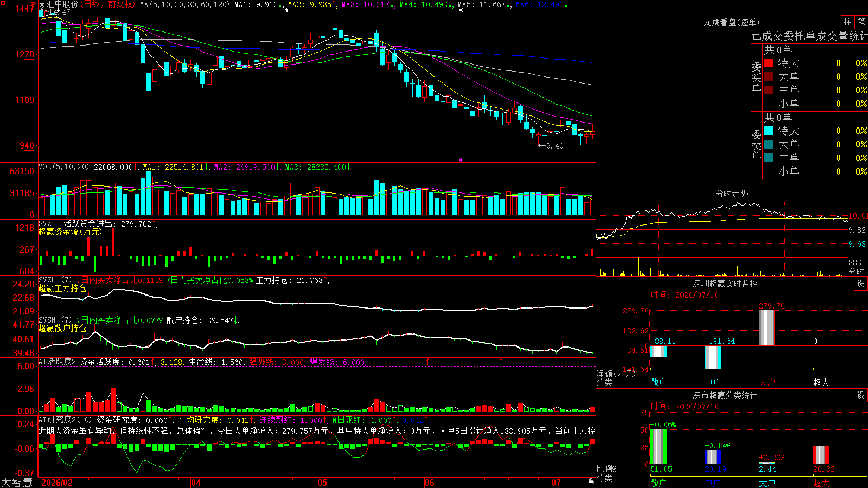Click the 超赢资金流(万元) yellow label
Viewport: 868px width, 488px height.
[70, 232]
